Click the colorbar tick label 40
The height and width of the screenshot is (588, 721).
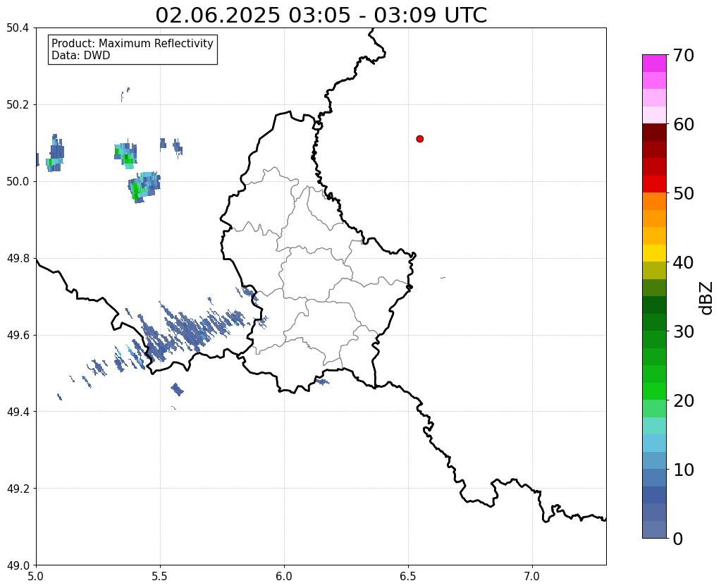pyautogui.click(x=684, y=262)
